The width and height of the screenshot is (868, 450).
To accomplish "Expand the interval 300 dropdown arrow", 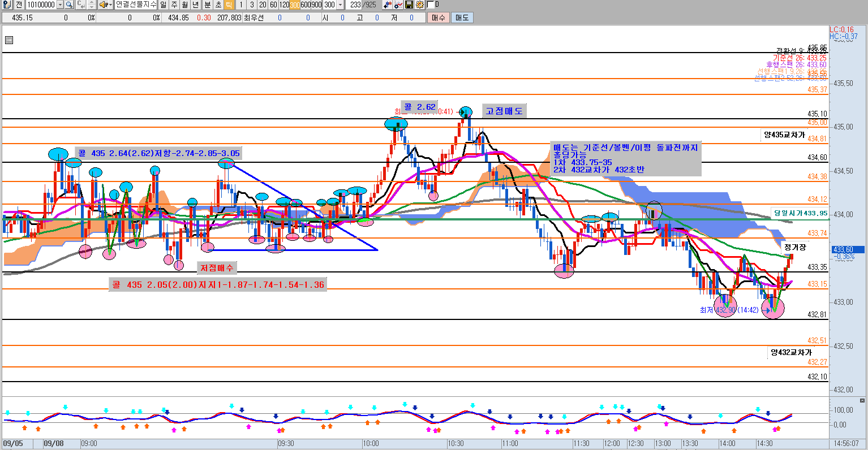I will click(x=340, y=5).
